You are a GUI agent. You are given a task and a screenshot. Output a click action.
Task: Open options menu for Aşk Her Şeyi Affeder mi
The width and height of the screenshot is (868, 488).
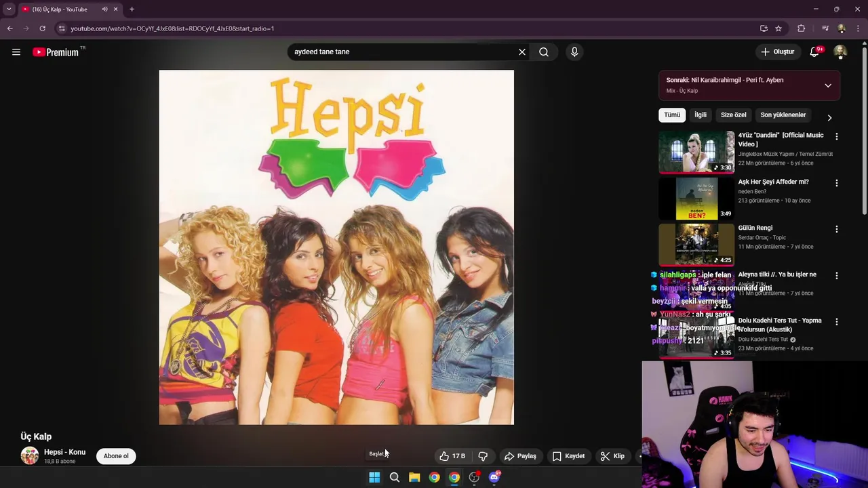point(837,183)
